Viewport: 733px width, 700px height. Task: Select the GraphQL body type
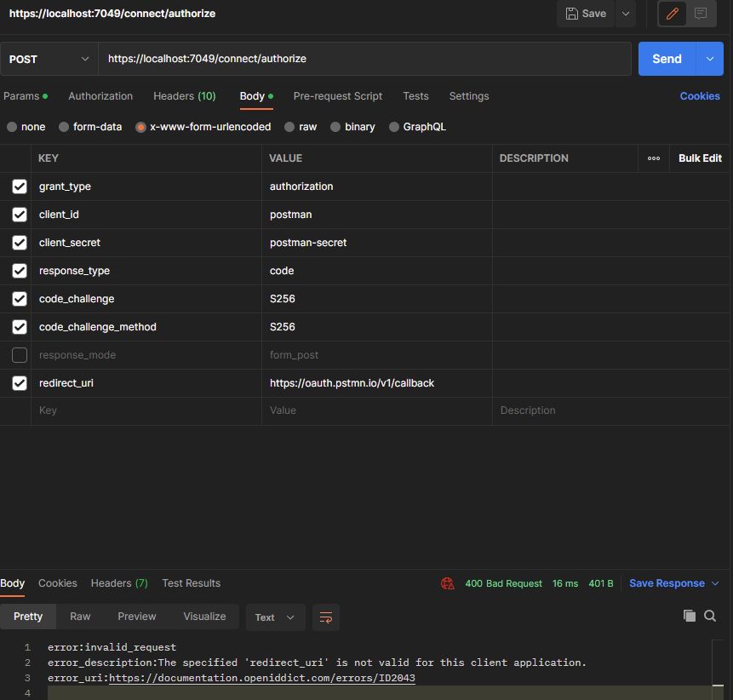click(394, 127)
